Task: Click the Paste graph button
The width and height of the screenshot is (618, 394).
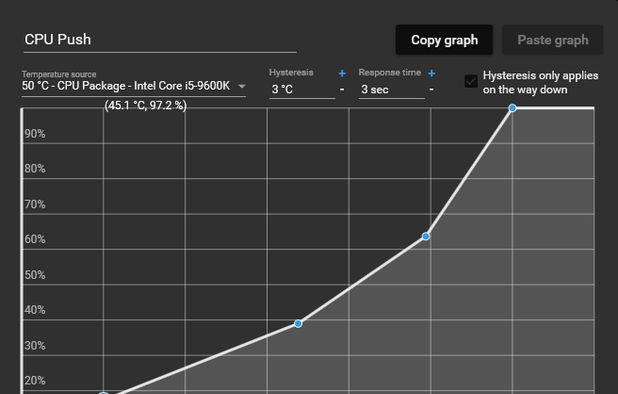Action: click(x=553, y=40)
